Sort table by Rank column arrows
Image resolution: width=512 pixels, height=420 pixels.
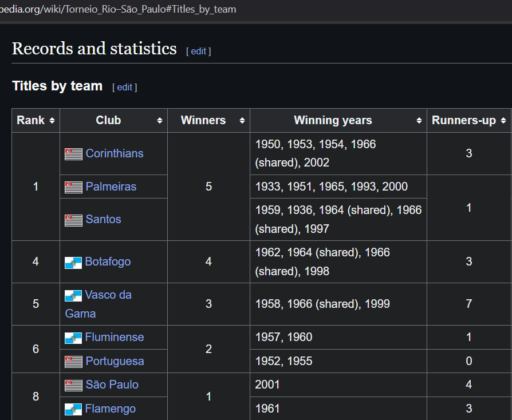[52, 120]
